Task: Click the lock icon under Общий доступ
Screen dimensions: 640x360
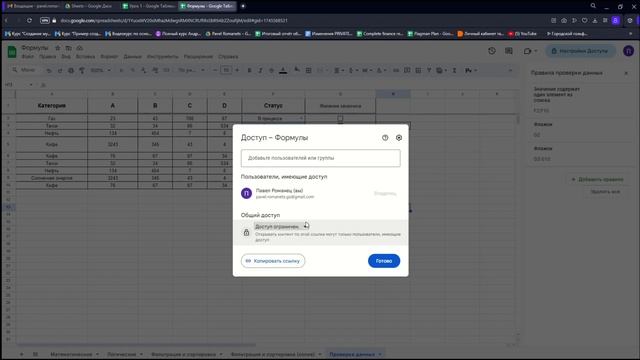Action: point(246,232)
